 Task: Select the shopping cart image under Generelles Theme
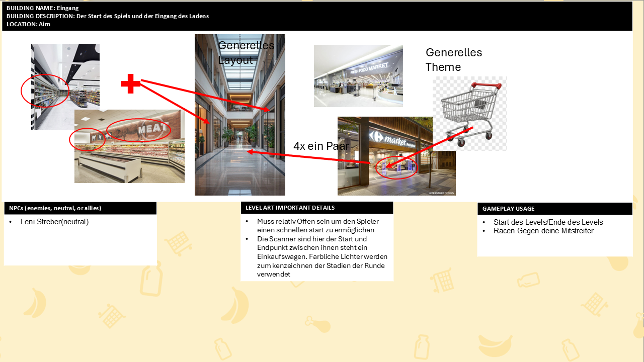(x=470, y=114)
